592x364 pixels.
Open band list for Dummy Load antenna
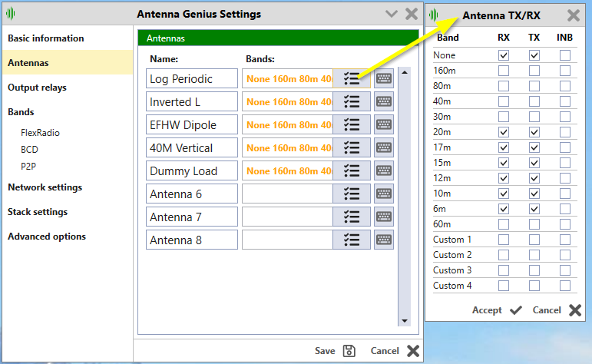(352, 170)
